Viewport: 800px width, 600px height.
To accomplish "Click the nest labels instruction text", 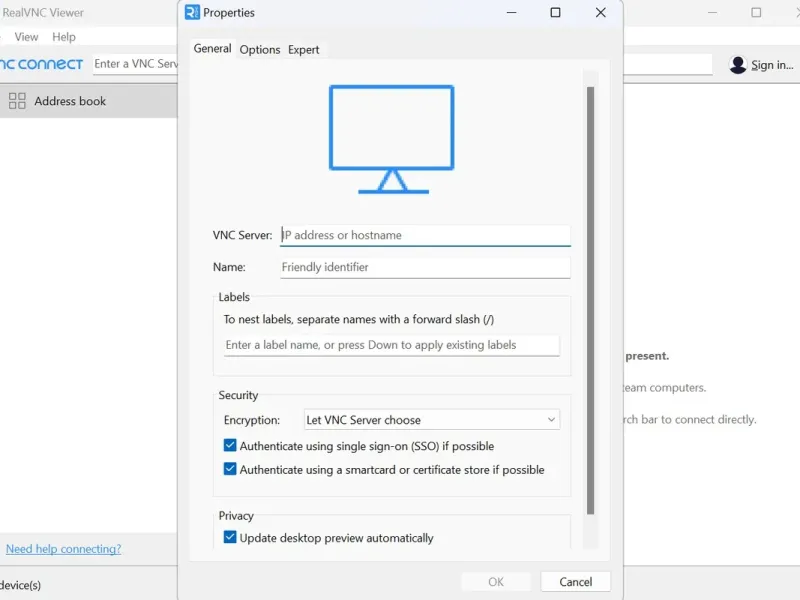I will pos(359,319).
